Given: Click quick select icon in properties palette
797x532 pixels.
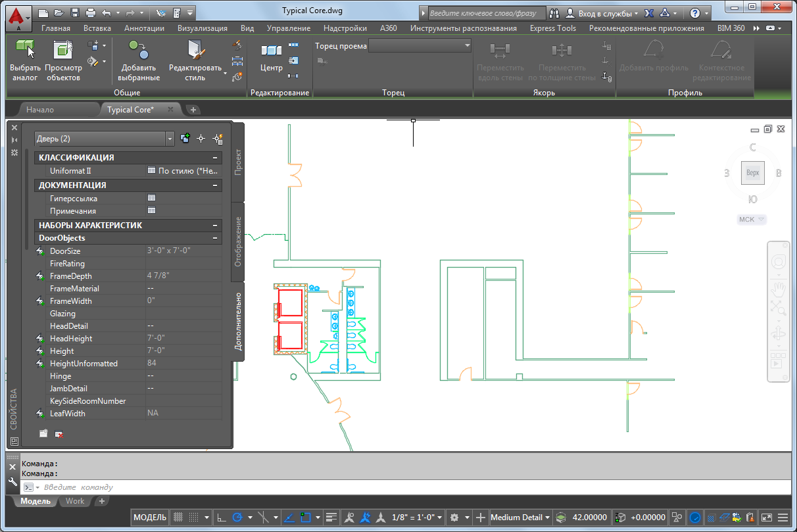Looking at the screenshot, I should pyautogui.click(x=218, y=139).
